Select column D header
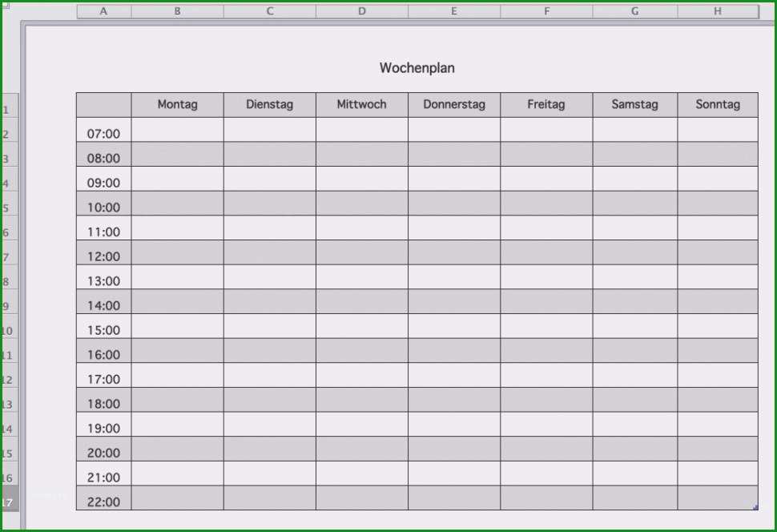Screen dimensions: 777x532 click(x=362, y=11)
